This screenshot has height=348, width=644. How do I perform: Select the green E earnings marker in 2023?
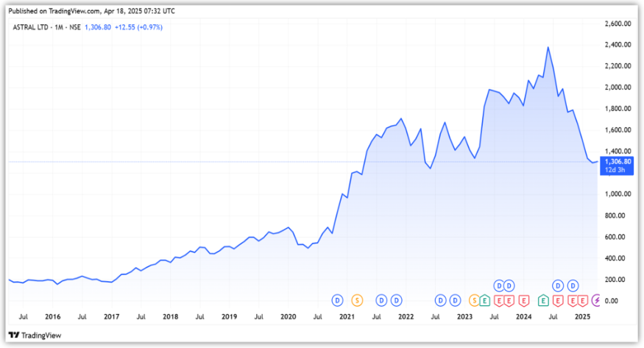click(x=485, y=300)
